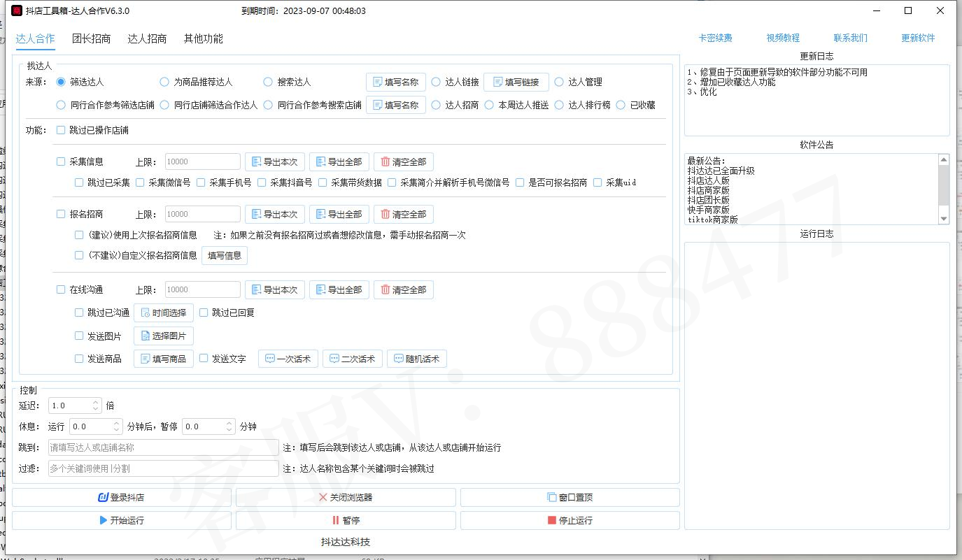Image resolution: width=962 pixels, height=560 pixels.
Task: Tick the 在线沟通 checkbox
Action: pyautogui.click(x=61, y=289)
